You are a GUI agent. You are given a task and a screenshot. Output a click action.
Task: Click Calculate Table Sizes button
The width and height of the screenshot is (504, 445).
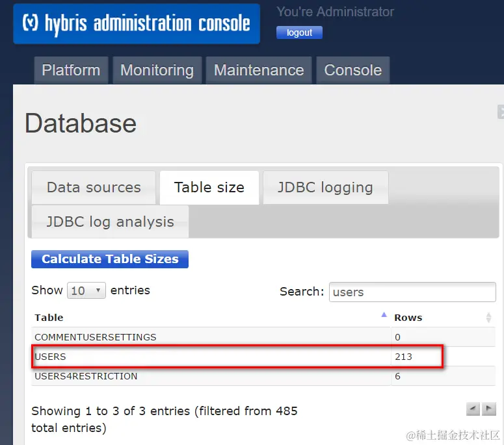pyautogui.click(x=110, y=259)
